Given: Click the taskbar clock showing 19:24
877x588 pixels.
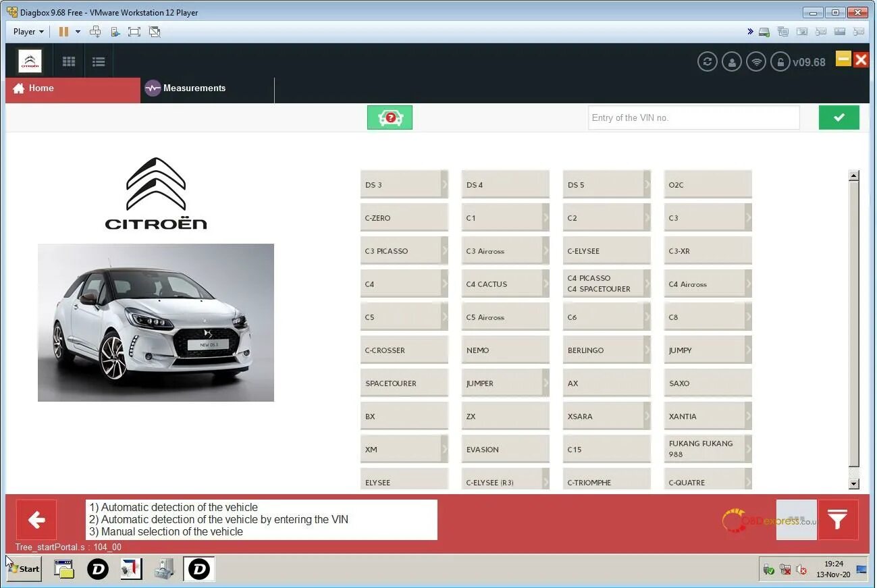Looking at the screenshot, I should (x=833, y=569).
